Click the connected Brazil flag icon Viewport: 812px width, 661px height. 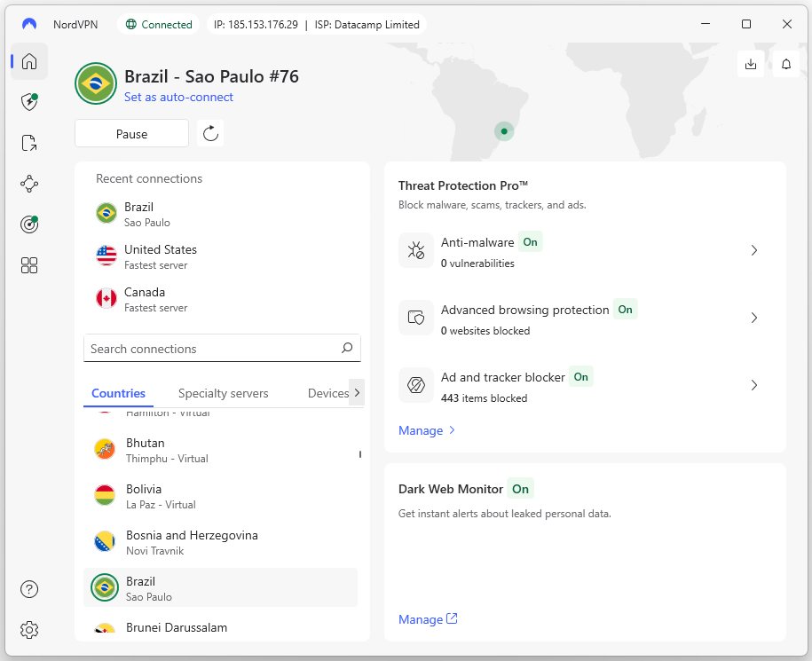[x=96, y=83]
